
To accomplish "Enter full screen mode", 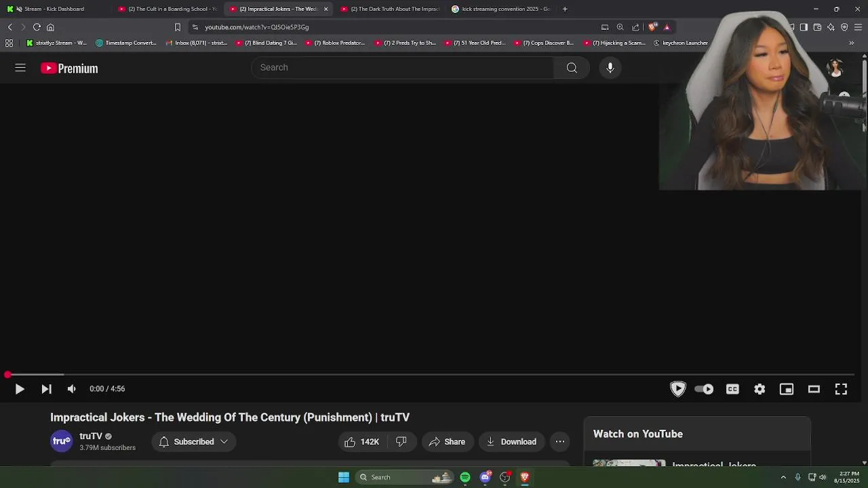I will click(x=841, y=389).
